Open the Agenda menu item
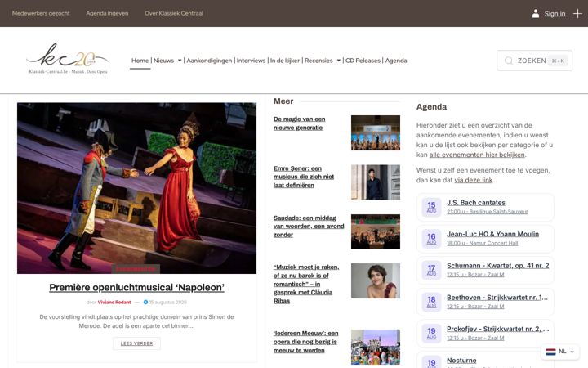The image size is (588, 368). (396, 61)
